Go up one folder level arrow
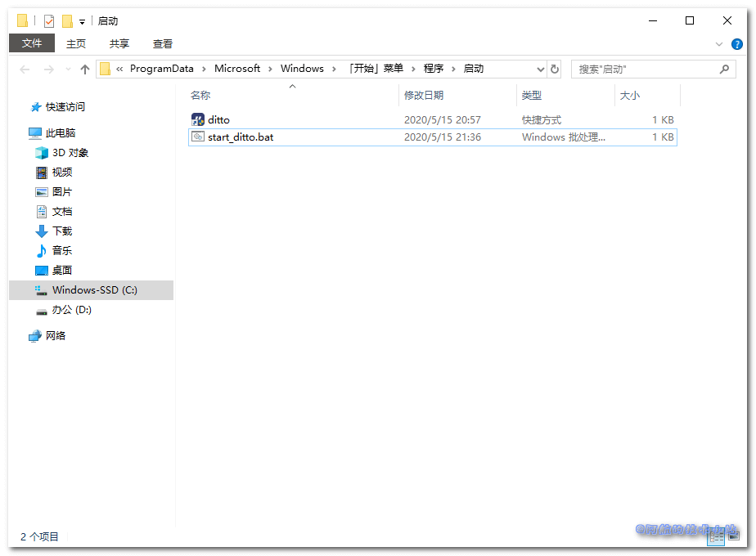The width and height of the screenshot is (756, 556). pyautogui.click(x=85, y=69)
